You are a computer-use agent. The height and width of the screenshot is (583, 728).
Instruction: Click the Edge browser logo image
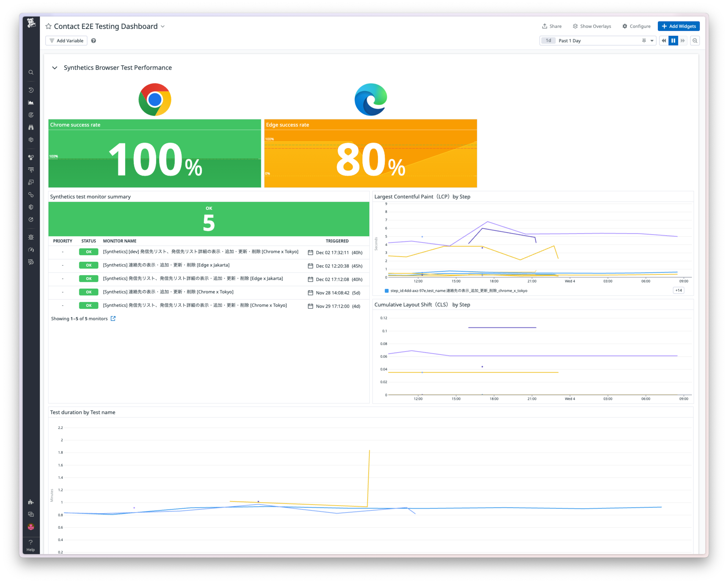[x=371, y=99]
